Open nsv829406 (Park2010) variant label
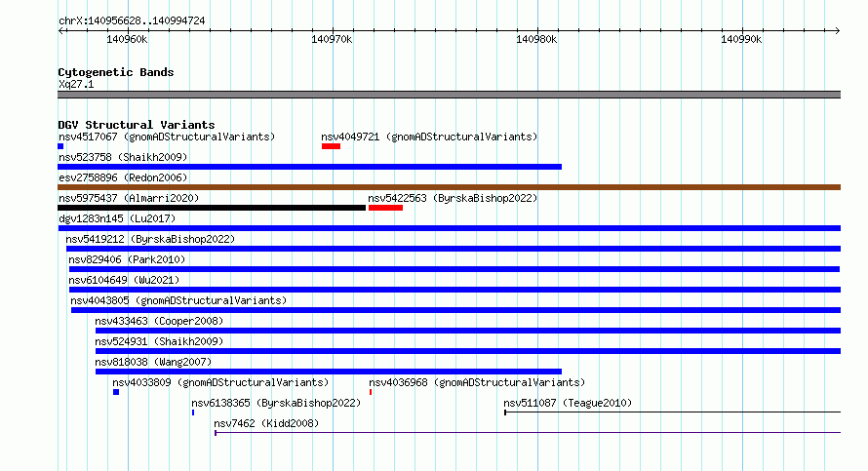Viewport: 868px width, 471px height. (x=127, y=259)
